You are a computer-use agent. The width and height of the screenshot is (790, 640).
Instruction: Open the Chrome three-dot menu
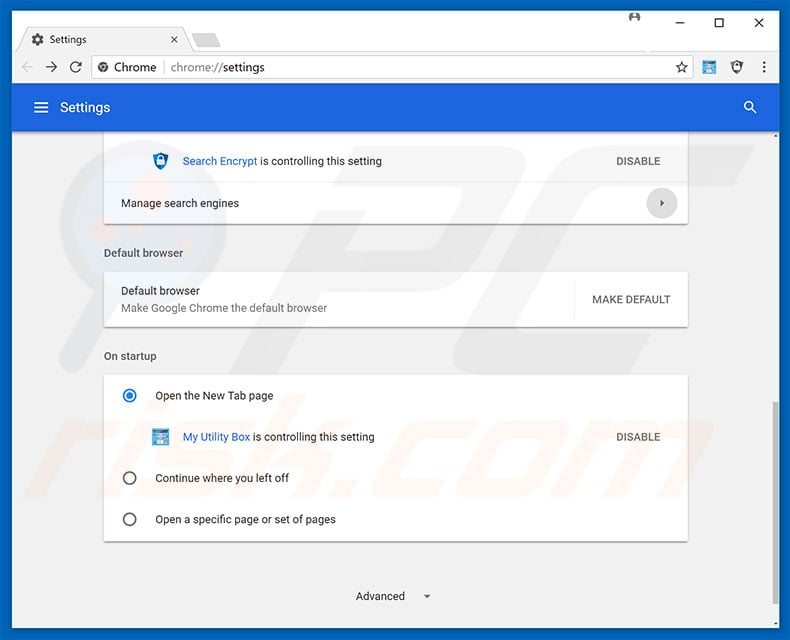764,67
